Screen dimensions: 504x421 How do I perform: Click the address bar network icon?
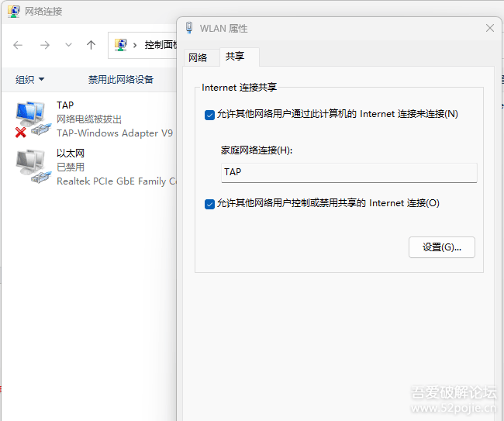(x=121, y=45)
